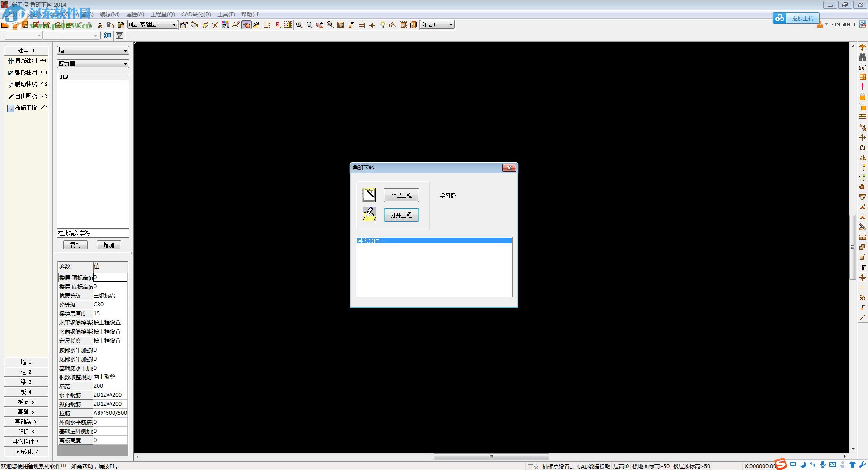Click the zoom in magnifier icon
Viewport: 868px width, 470px height.
tap(299, 25)
